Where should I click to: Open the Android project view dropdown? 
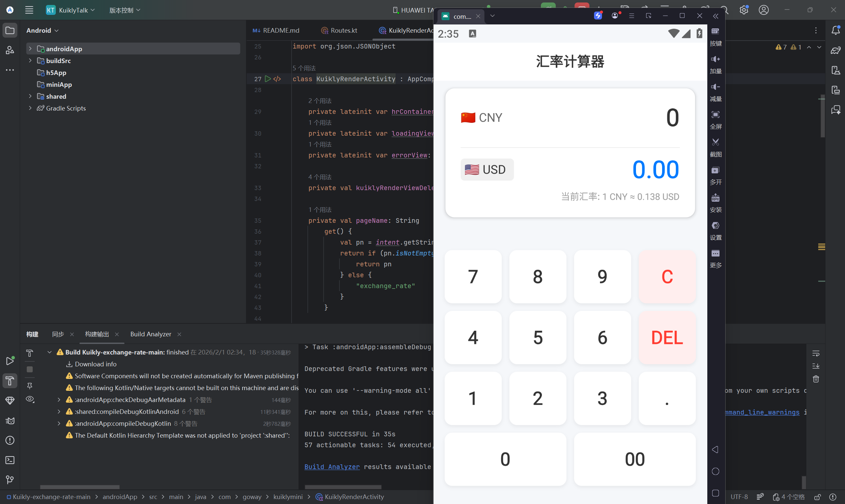click(43, 31)
